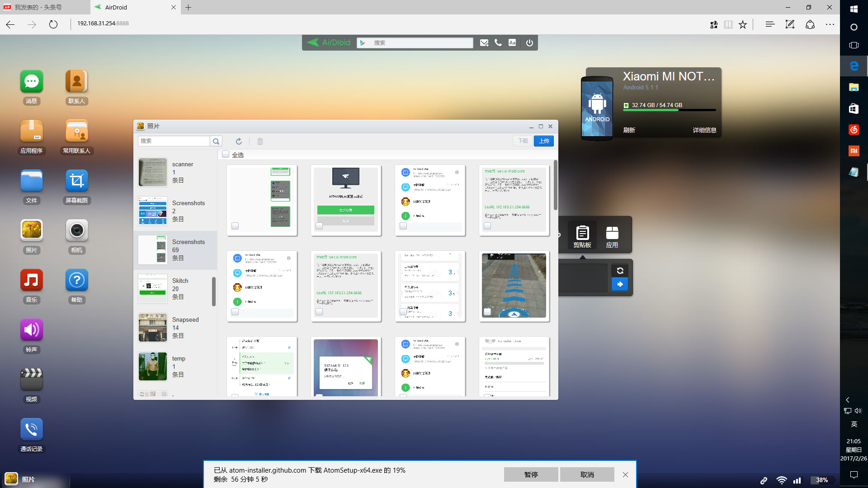
Task: Open the 通话记录 Call Log app
Action: (x=31, y=429)
